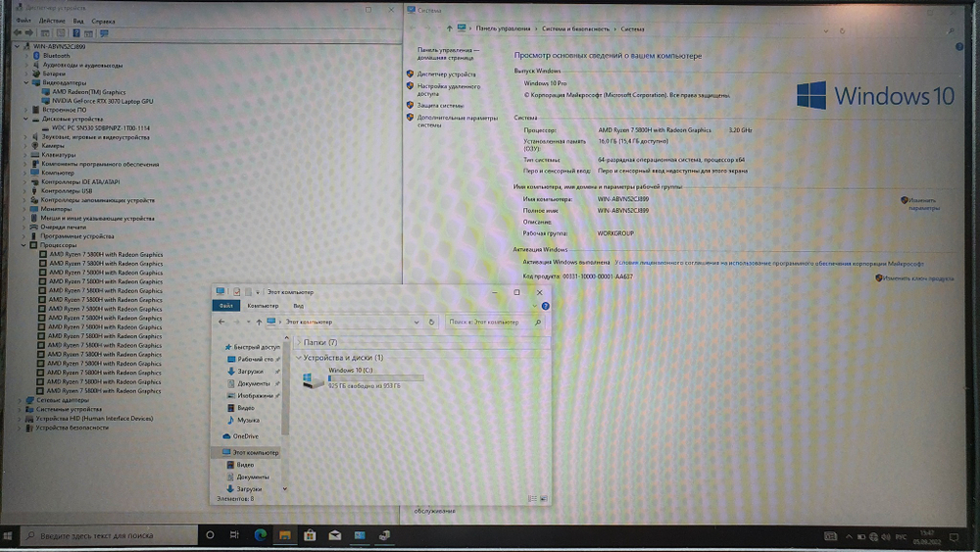Open Microsoft Store from the taskbar

click(x=310, y=535)
